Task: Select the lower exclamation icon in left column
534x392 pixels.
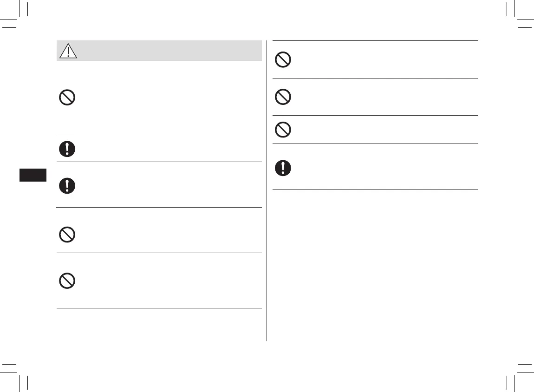Action: (67, 185)
